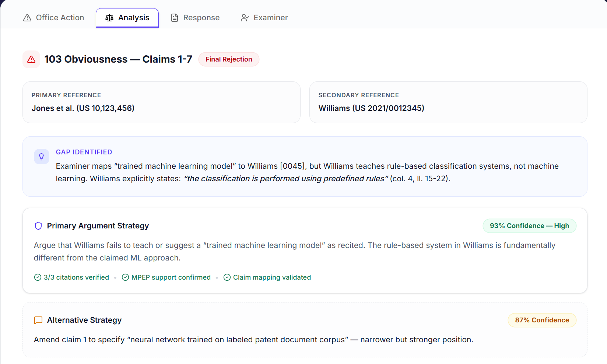Click the Final Rejection badge
This screenshot has height=364, width=607.
[x=229, y=59]
